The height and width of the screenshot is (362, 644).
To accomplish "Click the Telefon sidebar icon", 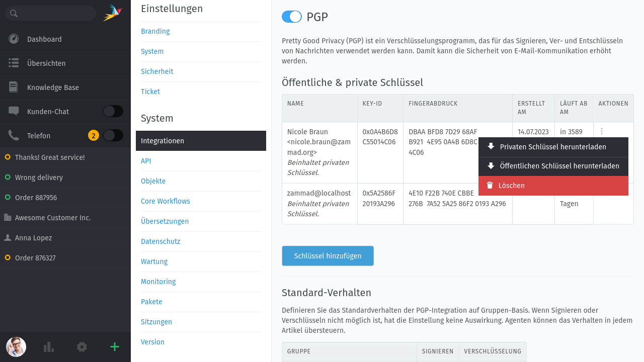I will click(13, 135).
